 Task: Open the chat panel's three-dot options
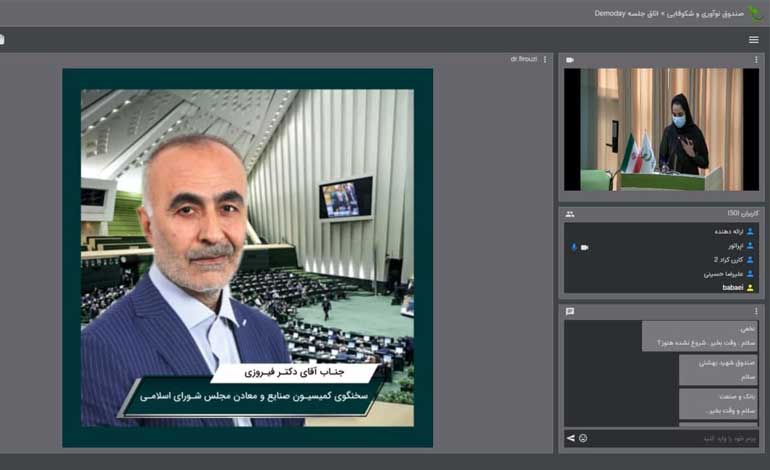click(756, 311)
